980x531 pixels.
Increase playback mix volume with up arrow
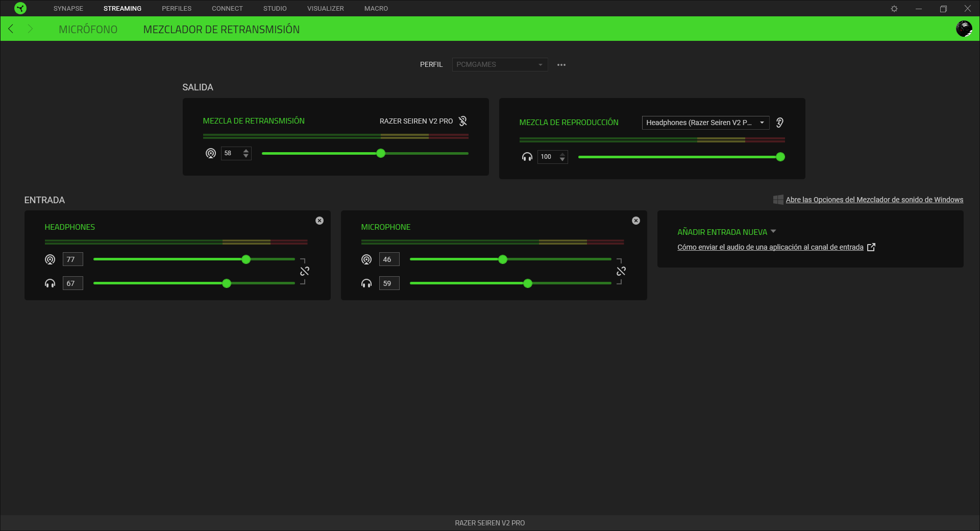pos(562,154)
